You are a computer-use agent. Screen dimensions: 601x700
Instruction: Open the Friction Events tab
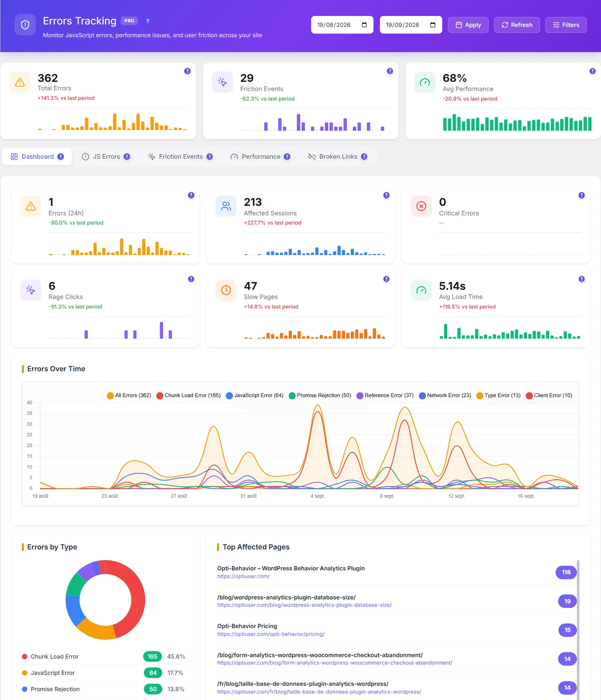180,157
